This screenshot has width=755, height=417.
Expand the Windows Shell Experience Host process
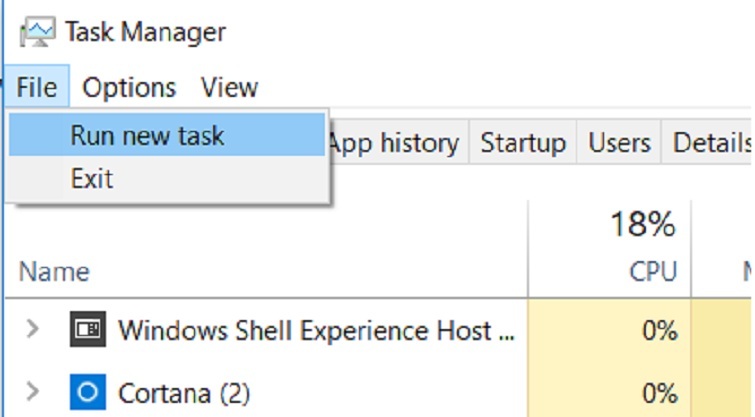click(33, 329)
